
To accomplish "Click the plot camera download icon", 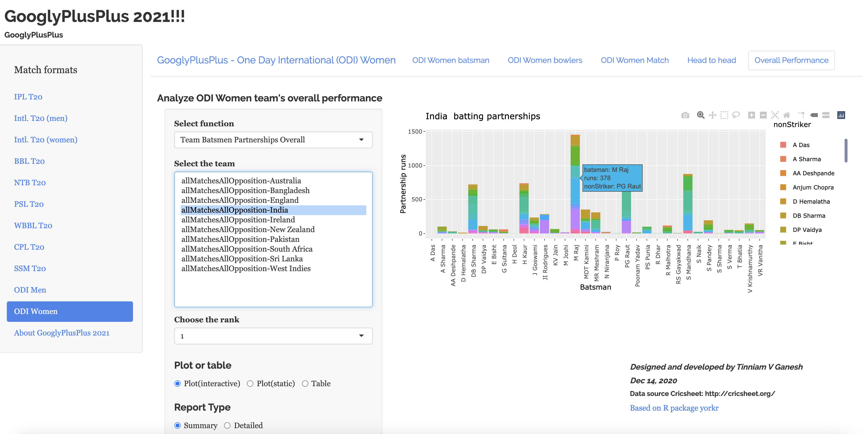I will 685,115.
